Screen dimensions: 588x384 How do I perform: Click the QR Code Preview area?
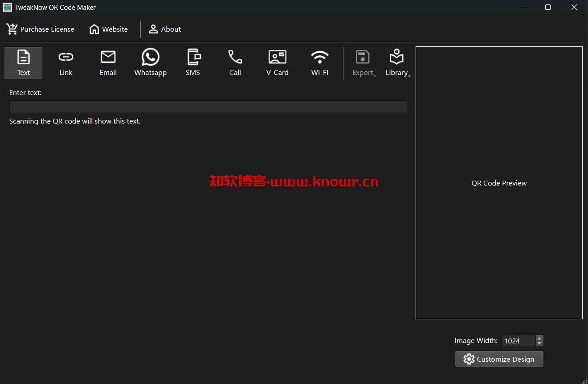pos(499,183)
